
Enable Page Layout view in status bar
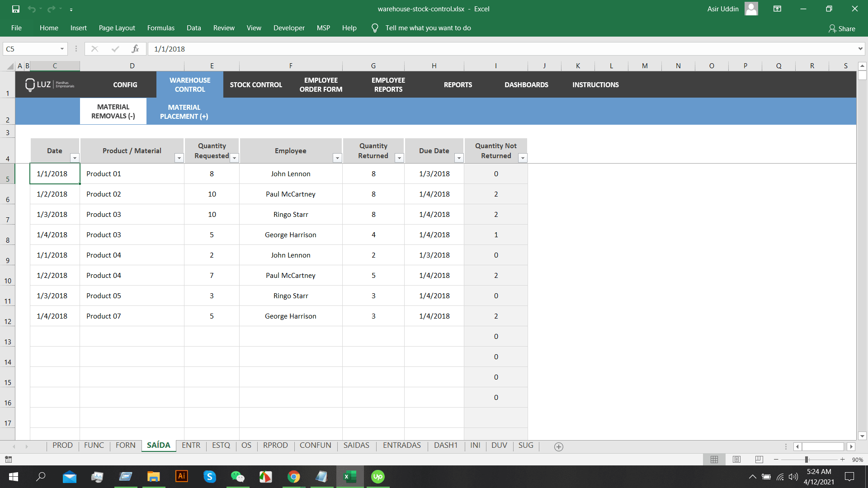(x=736, y=460)
